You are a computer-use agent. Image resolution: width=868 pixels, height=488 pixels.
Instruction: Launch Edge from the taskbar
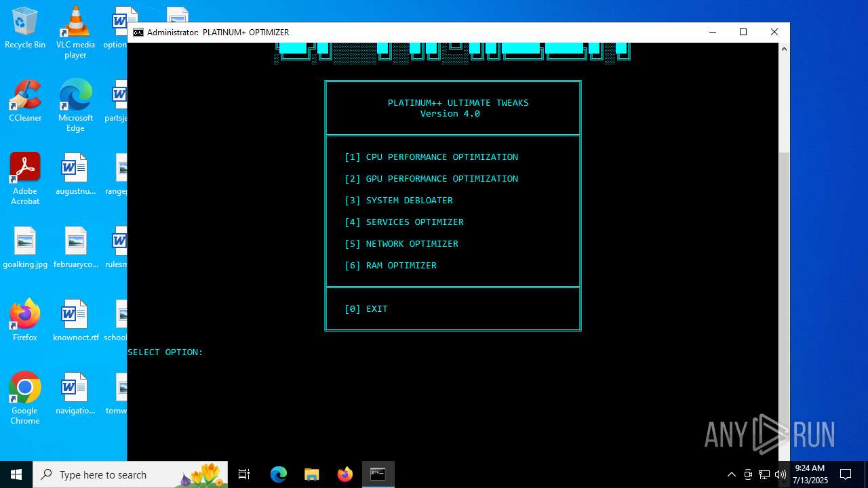click(279, 474)
